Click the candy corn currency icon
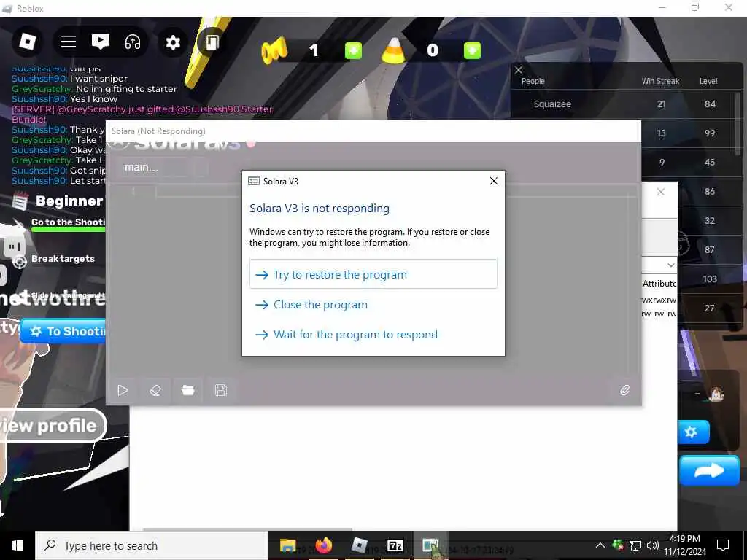Viewport: 747px width, 560px height. [x=393, y=50]
